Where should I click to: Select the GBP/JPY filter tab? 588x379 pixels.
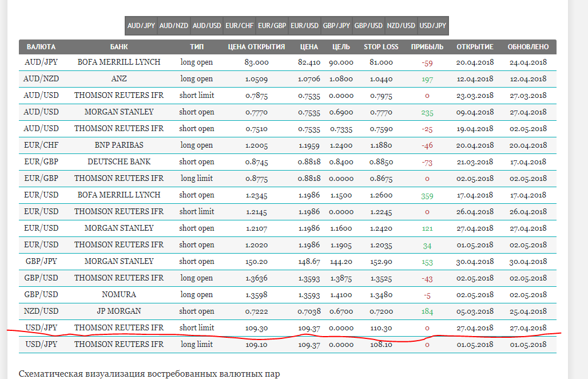point(336,26)
